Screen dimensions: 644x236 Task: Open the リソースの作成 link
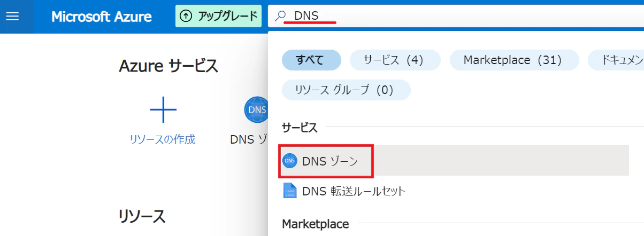coord(163,140)
